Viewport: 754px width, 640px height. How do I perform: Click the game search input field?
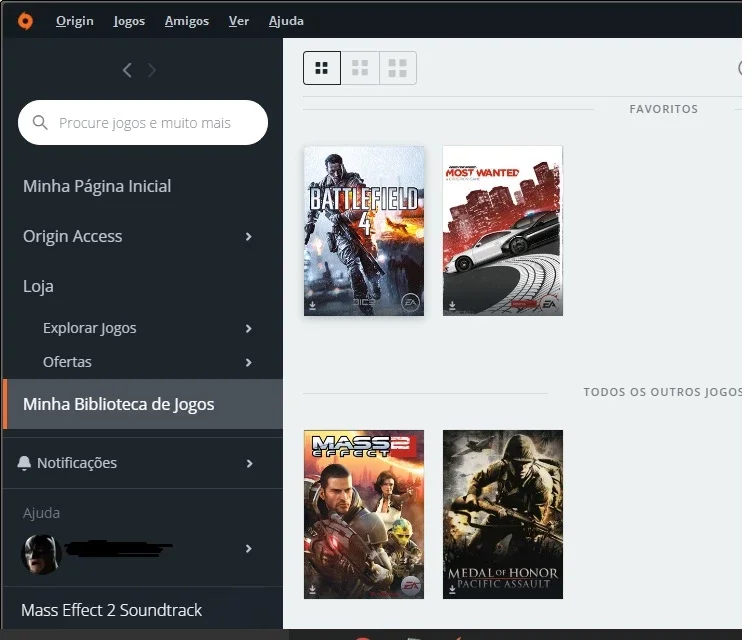pyautogui.click(x=143, y=123)
